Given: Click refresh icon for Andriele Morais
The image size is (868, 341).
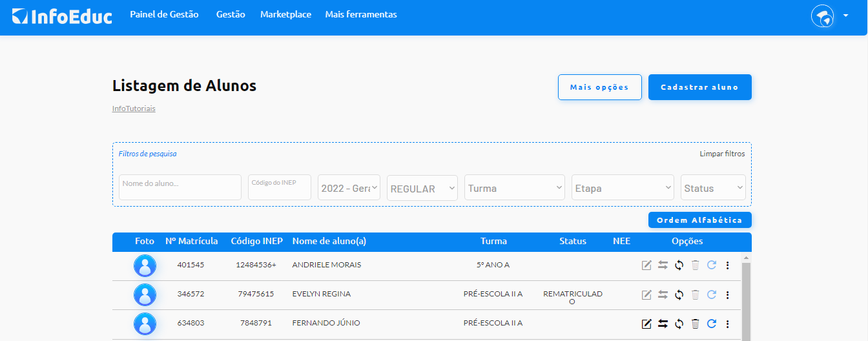Looking at the screenshot, I should pos(712,265).
